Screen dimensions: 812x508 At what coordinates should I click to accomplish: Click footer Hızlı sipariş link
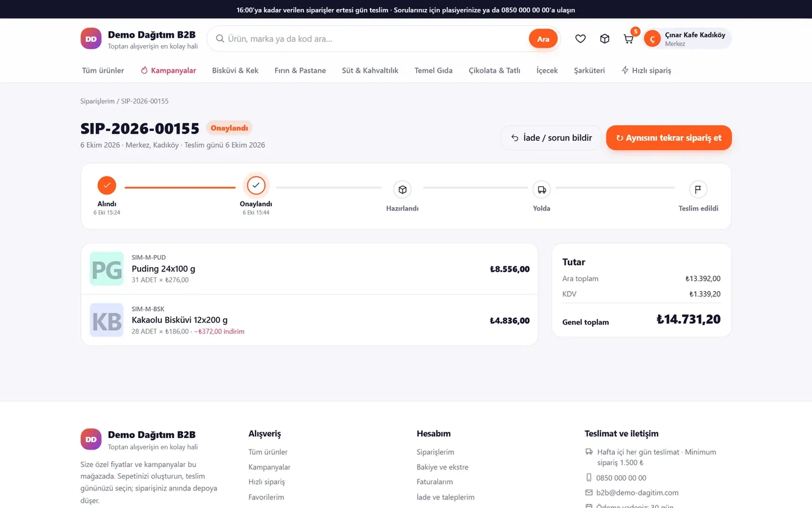(267, 482)
